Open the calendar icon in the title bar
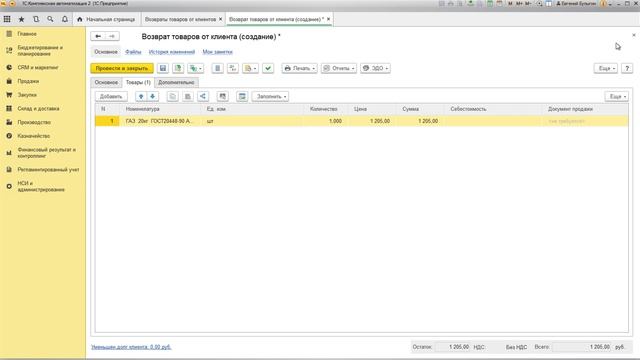The width and height of the screenshot is (640, 360). click(499, 3)
